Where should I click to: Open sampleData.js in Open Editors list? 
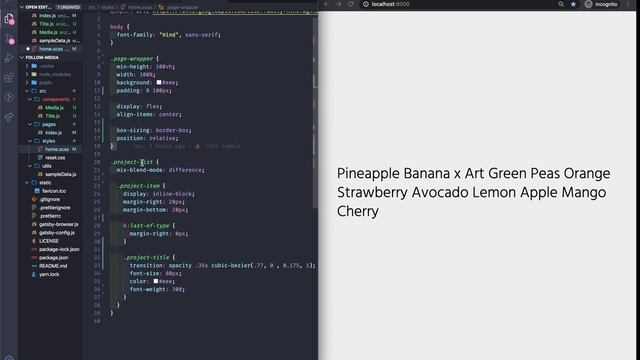pyautogui.click(x=54, y=41)
